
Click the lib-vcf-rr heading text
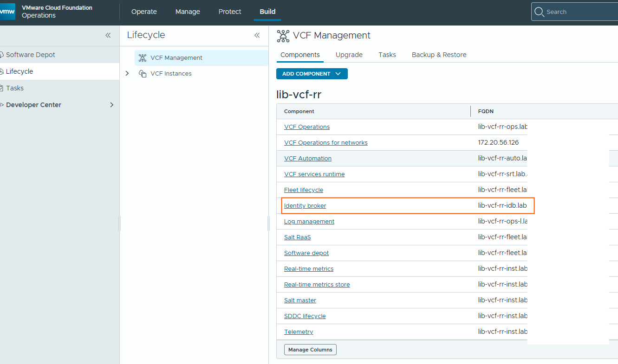point(299,95)
